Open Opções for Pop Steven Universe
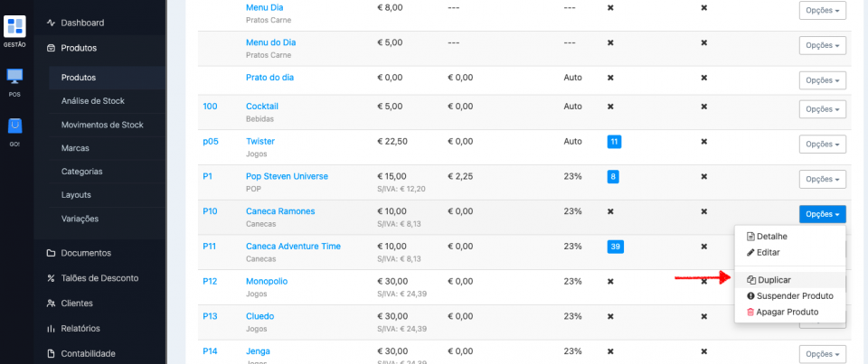Screen dimensions: 868x364 click(x=822, y=179)
